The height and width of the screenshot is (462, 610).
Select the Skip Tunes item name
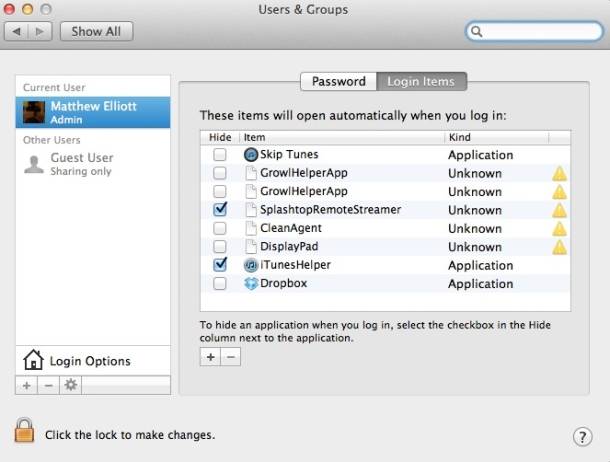[x=289, y=154]
